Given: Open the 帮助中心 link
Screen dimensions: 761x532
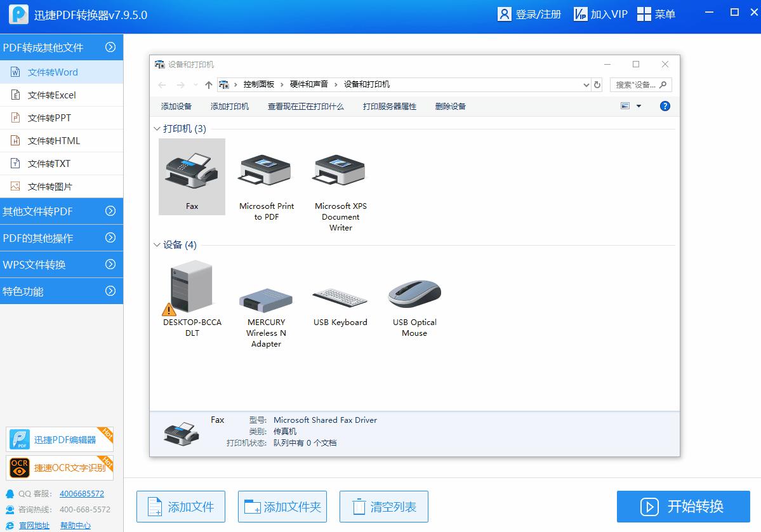Looking at the screenshot, I should pos(76,525).
